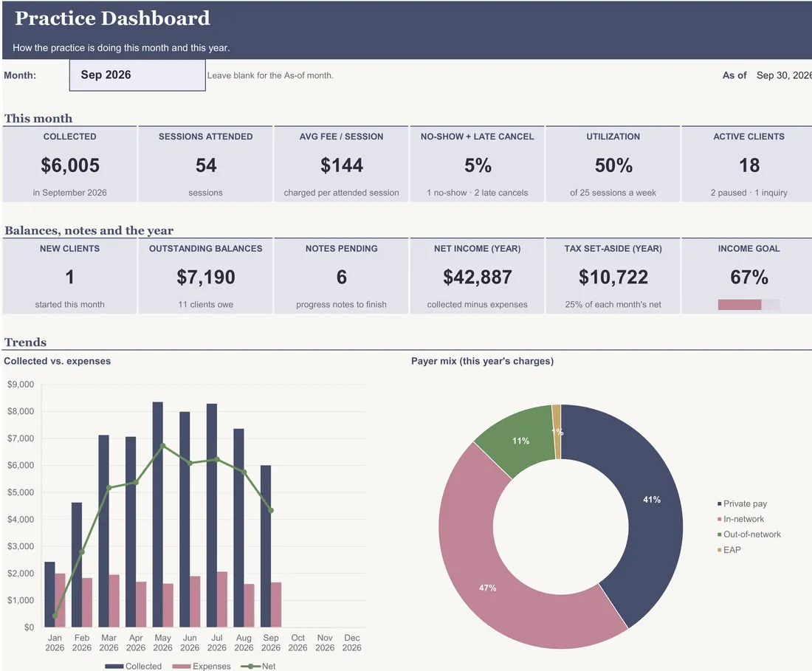Click the "Balances, notes and the year" heading

coord(89,230)
